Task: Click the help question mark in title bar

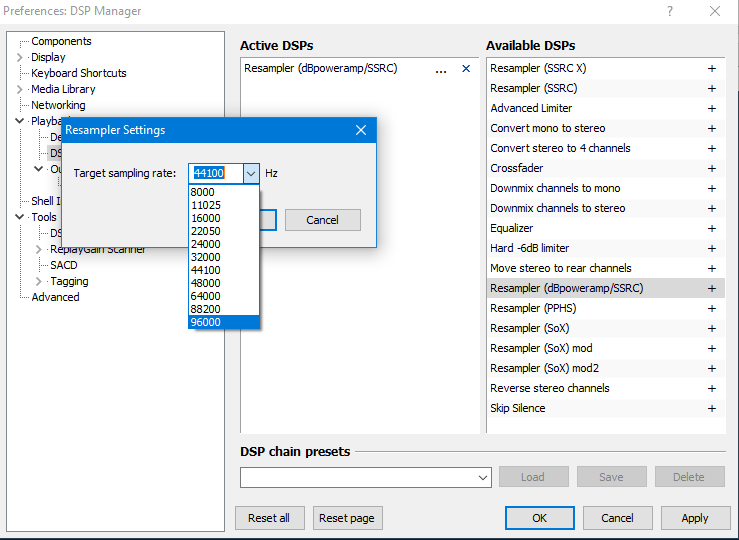Action: pos(670,11)
